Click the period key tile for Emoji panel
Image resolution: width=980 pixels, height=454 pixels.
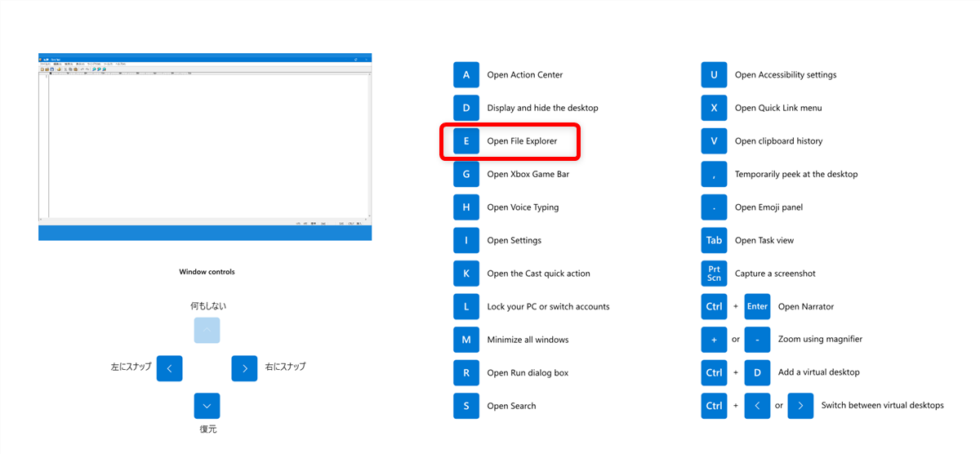tap(714, 207)
